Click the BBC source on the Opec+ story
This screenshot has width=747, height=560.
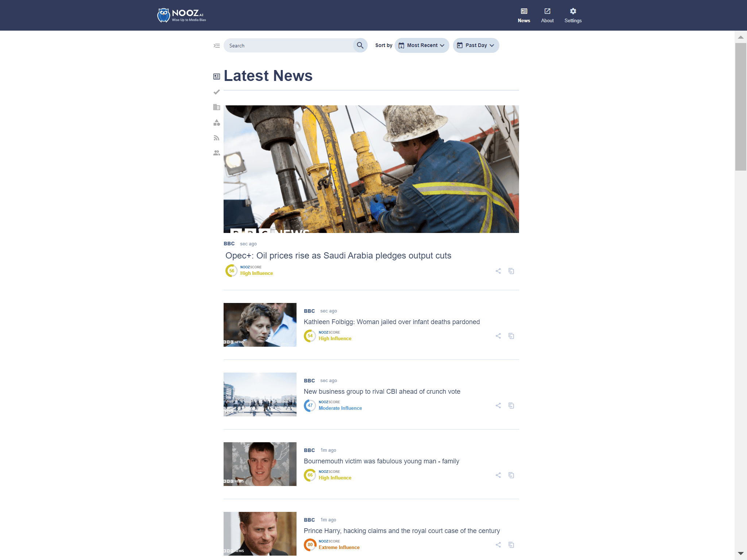[229, 244]
